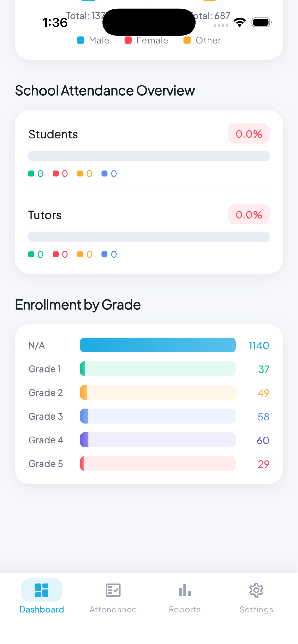298x644 pixels.
Task: Tap the blue count indicator under Tutors
Action: 109,254
